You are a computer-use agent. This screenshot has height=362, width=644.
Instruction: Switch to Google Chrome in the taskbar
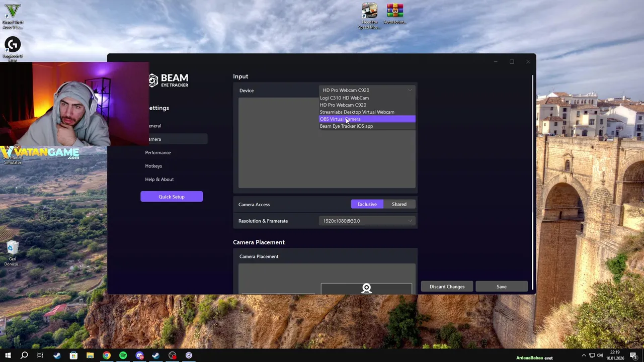pyautogui.click(x=107, y=355)
